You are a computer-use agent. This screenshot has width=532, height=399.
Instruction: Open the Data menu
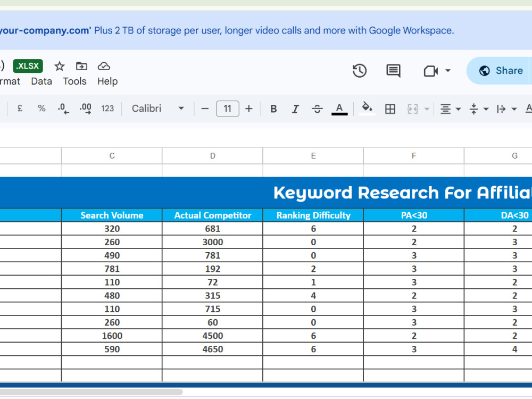pos(41,81)
